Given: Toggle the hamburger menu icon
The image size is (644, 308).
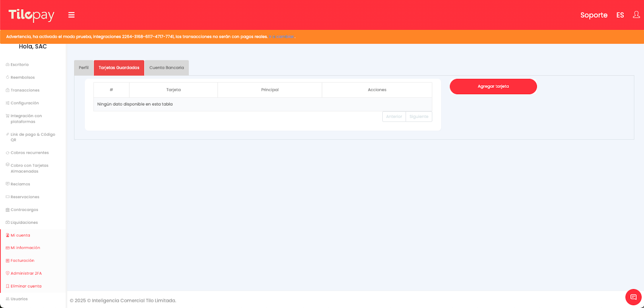Looking at the screenshot, I should tap(71, 15).
